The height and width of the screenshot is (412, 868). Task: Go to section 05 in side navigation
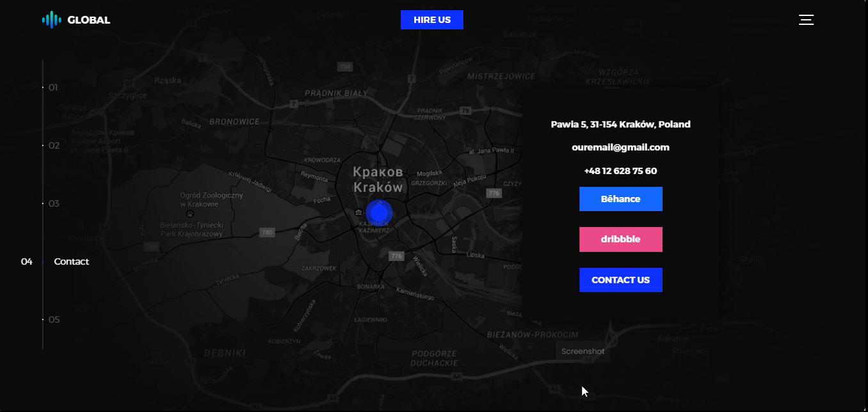tap(54, 320)
